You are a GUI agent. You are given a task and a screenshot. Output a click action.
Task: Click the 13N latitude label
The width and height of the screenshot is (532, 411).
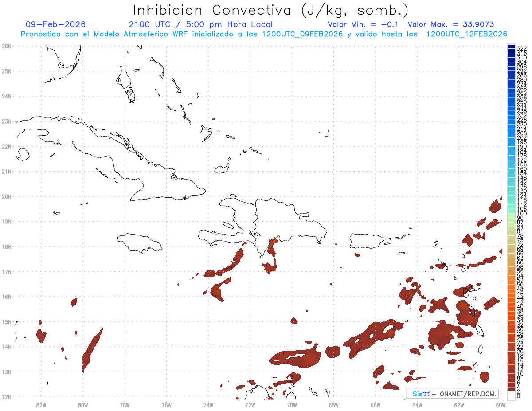point(6,372)
